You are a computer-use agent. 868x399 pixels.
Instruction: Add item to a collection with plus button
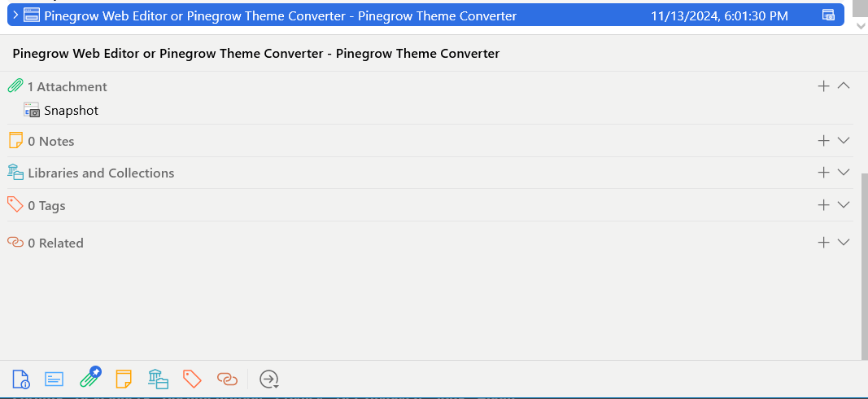[x=824, y=173]
